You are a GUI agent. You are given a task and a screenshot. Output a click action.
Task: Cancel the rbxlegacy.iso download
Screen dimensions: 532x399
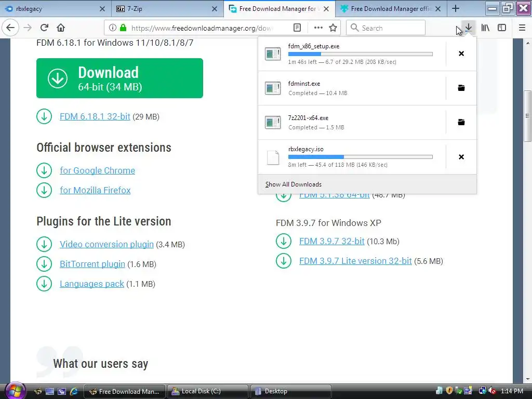461,157
